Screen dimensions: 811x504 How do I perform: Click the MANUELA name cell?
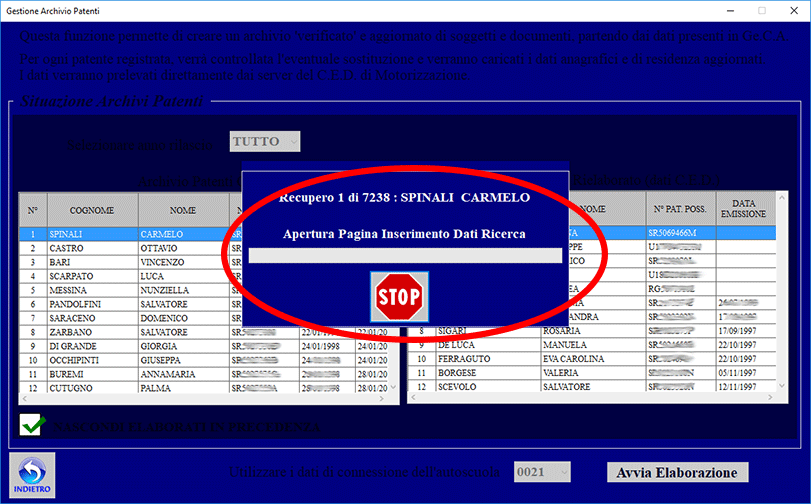click(594, 344)
